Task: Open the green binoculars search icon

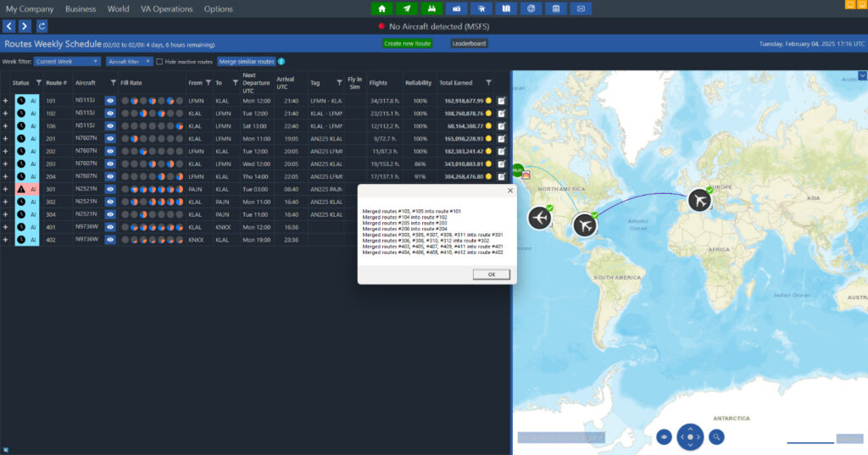Action: coord(431,8)
